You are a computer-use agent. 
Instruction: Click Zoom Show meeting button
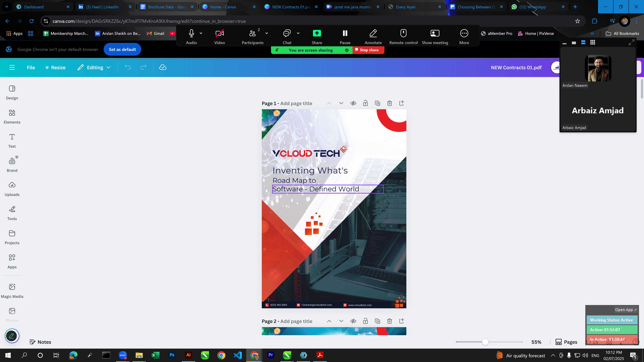click(x=435, y=37)
